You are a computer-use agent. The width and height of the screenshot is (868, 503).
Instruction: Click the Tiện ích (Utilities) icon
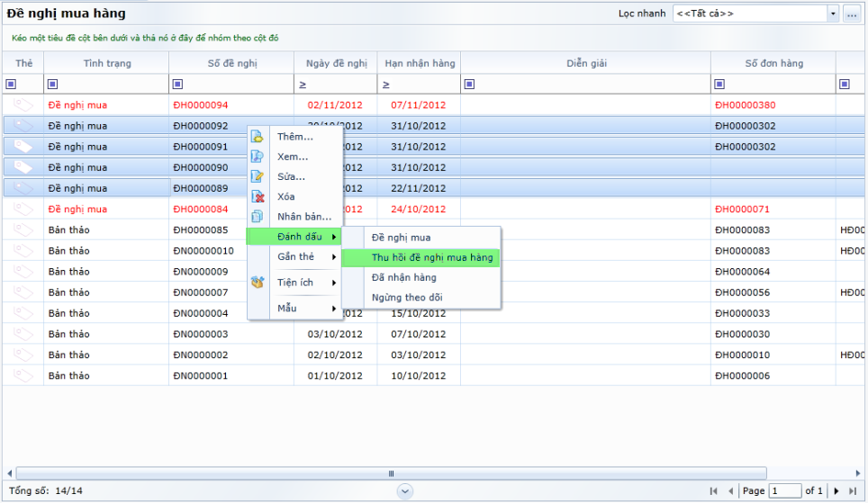[258, 283]
